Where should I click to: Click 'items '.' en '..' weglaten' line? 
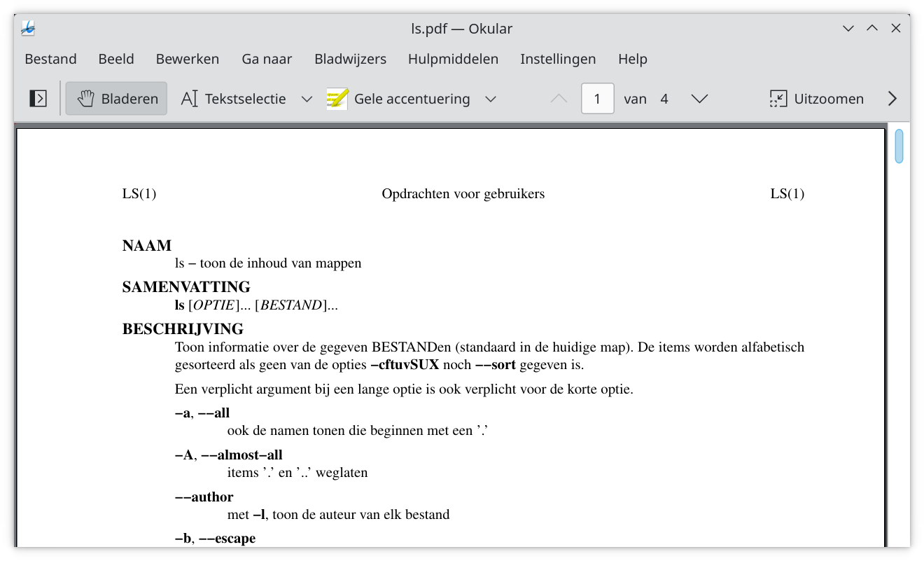point(297,473)
